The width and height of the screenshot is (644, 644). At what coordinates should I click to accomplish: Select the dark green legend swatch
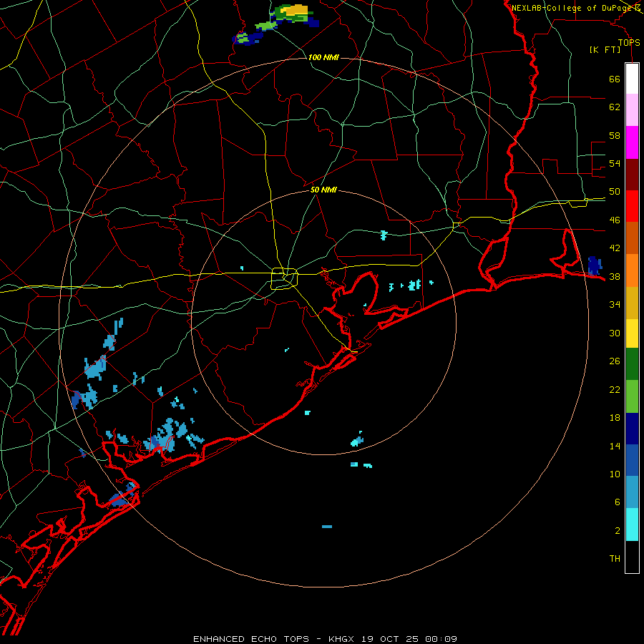632,364
